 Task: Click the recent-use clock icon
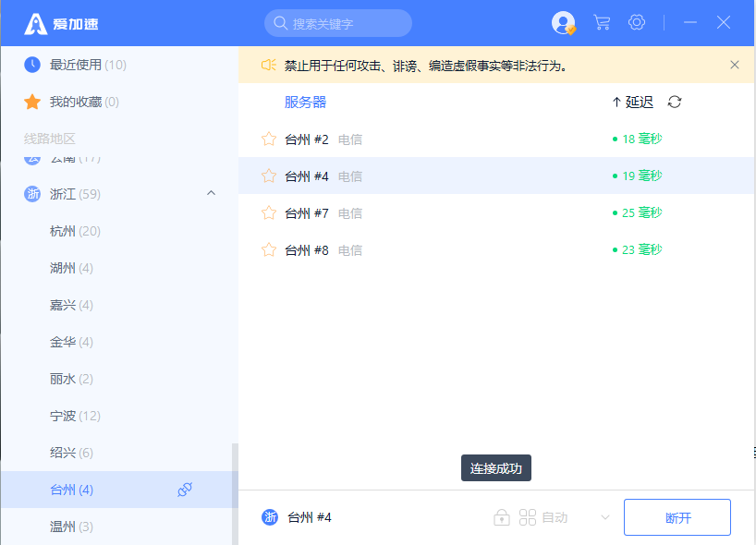(32, 65)
